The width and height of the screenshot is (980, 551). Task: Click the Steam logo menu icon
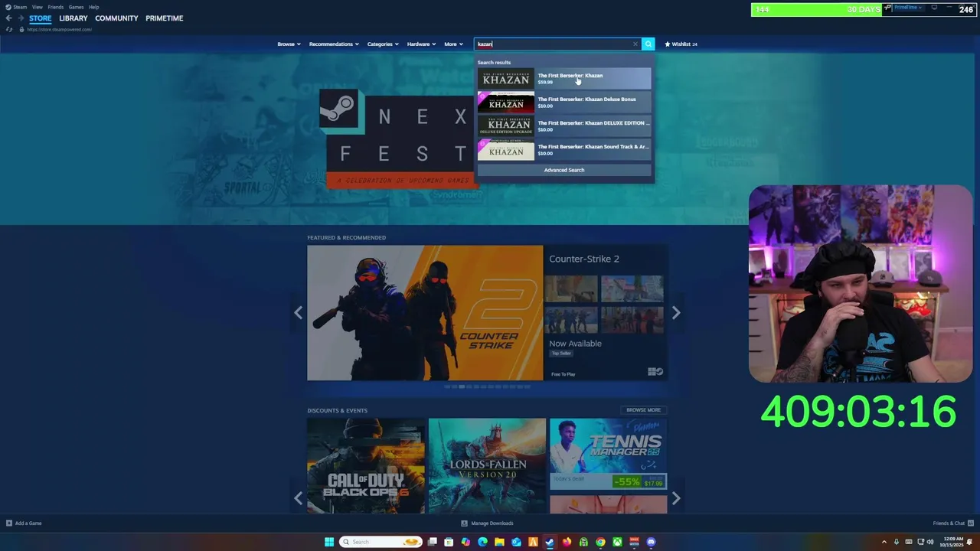coord(9,7)
